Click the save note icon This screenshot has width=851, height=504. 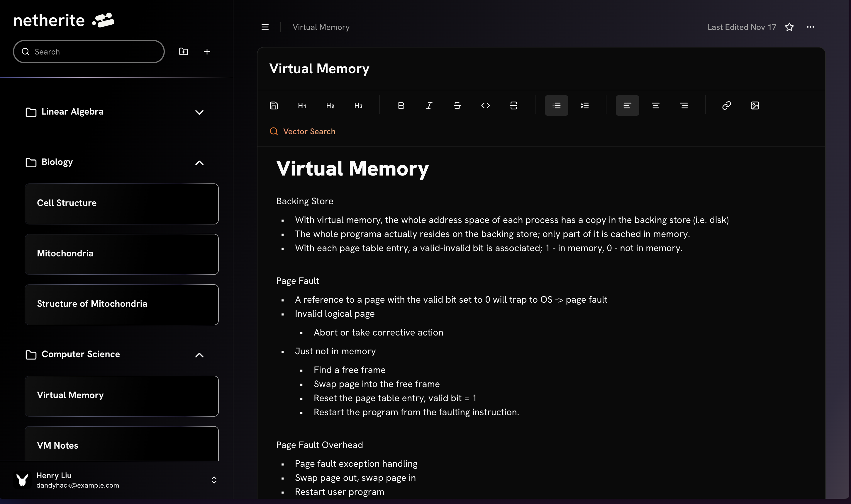(274, 105)
